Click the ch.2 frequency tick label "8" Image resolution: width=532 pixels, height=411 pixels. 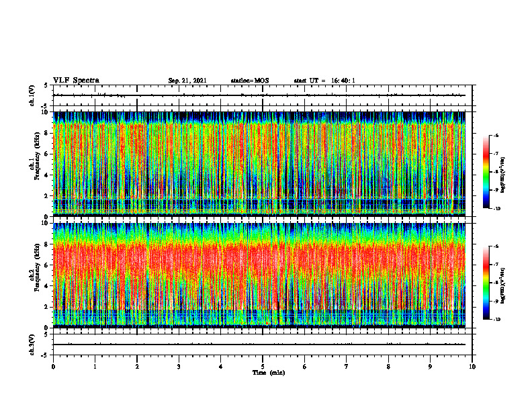click(47, 244)
